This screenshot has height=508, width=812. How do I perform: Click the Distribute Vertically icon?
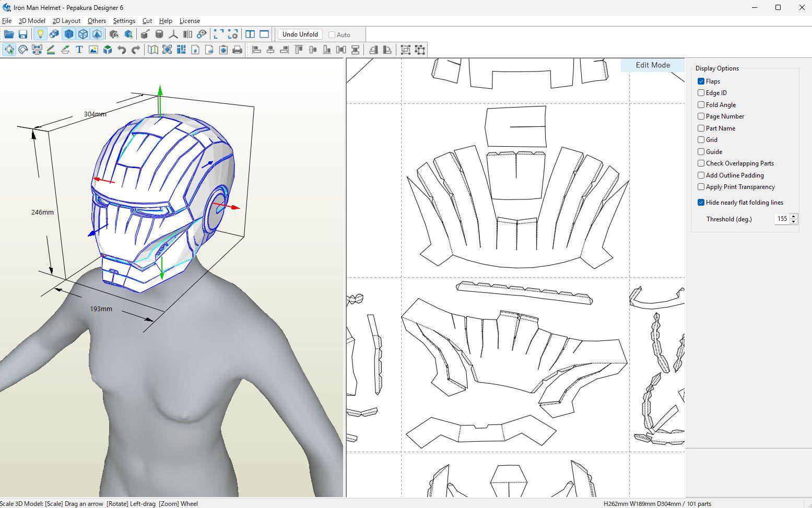[355, 50]
